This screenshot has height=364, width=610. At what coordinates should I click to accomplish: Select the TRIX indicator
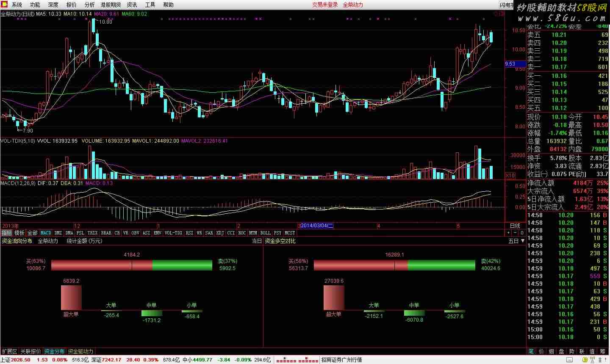(93, 233)
